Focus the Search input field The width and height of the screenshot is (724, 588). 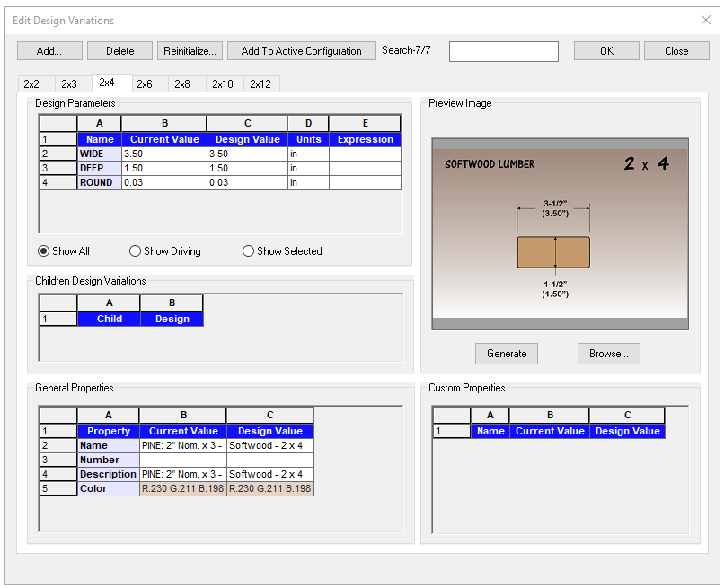pos(503,51)
